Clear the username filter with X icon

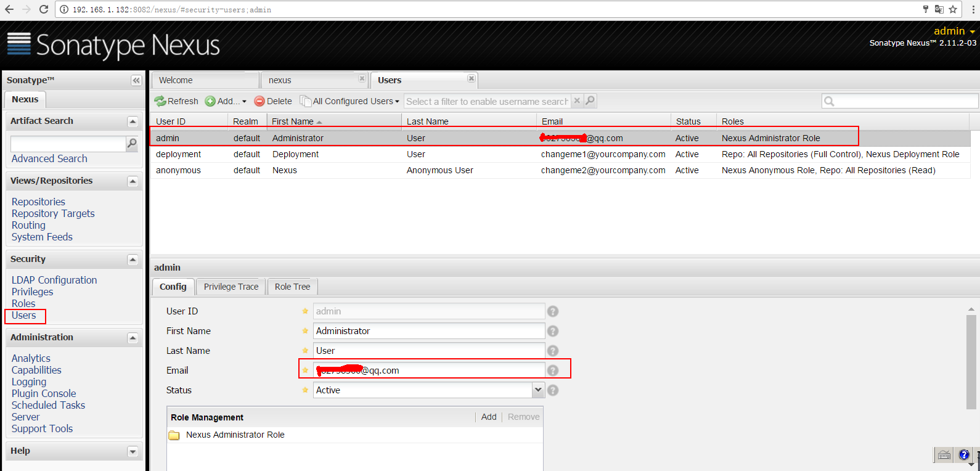pyautogui.click(x=577, y=100)
